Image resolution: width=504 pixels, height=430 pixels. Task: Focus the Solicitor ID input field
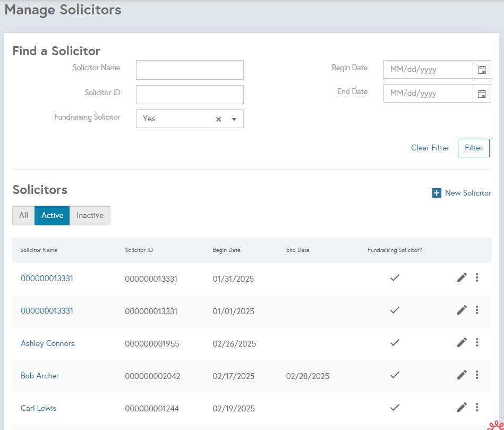[190, 95]
